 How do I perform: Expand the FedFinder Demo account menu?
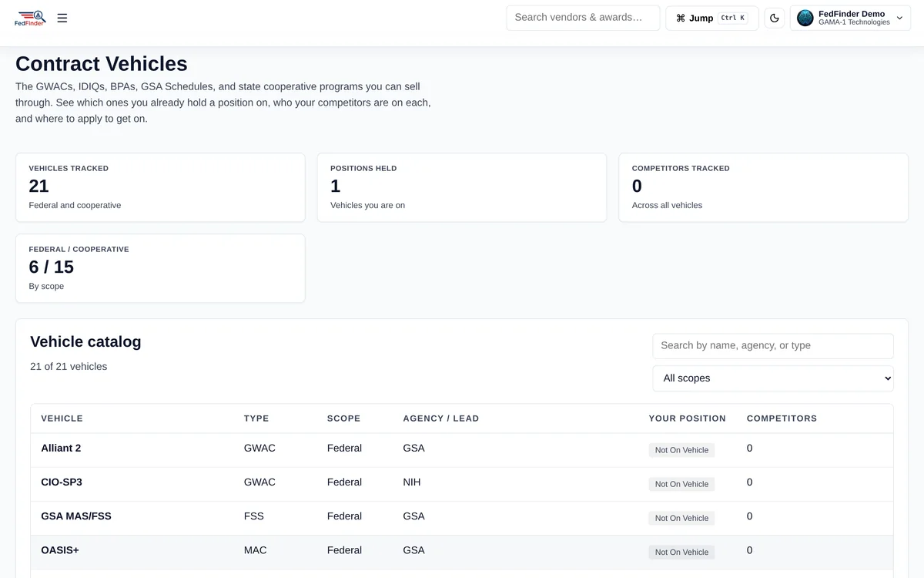[850, 18]
